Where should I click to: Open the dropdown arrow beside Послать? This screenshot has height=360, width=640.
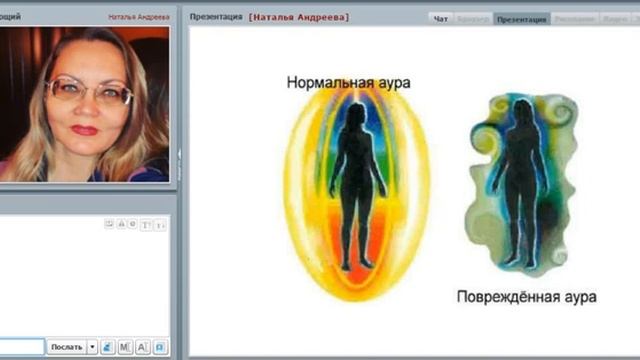(93, 347)
